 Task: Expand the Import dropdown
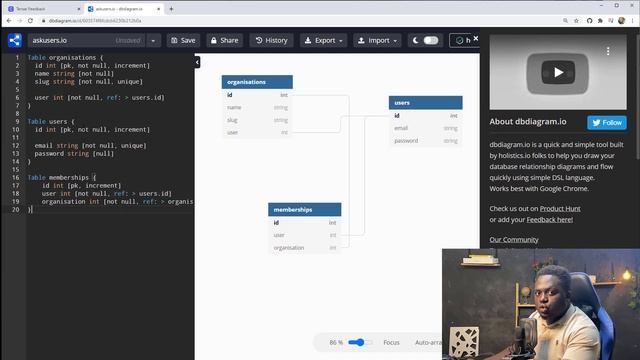[x=377, y=40]
